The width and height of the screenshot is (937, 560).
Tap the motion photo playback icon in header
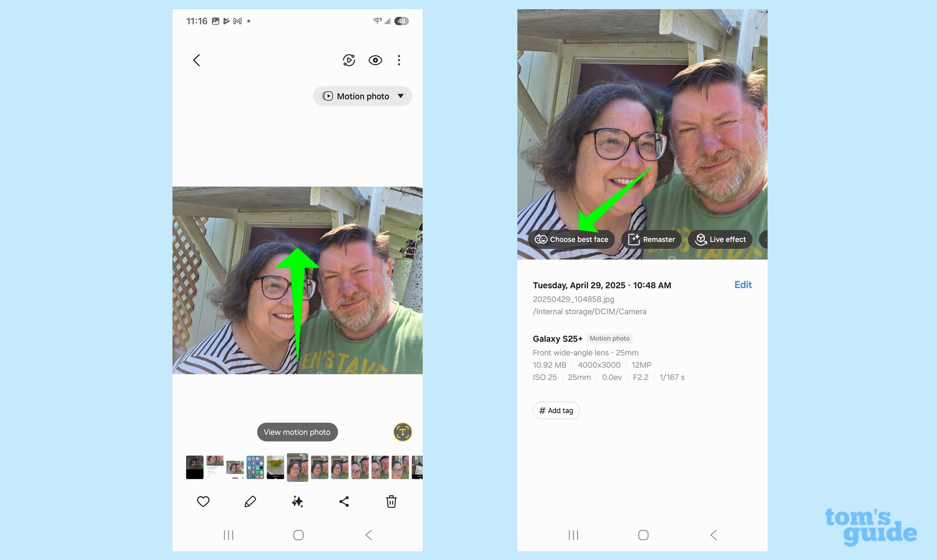point(349,60)
